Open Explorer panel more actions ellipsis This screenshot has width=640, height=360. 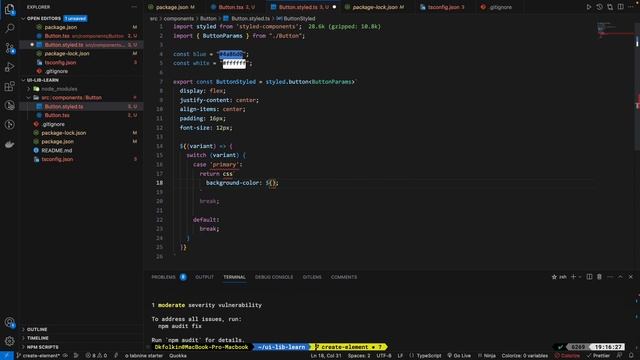134,7
